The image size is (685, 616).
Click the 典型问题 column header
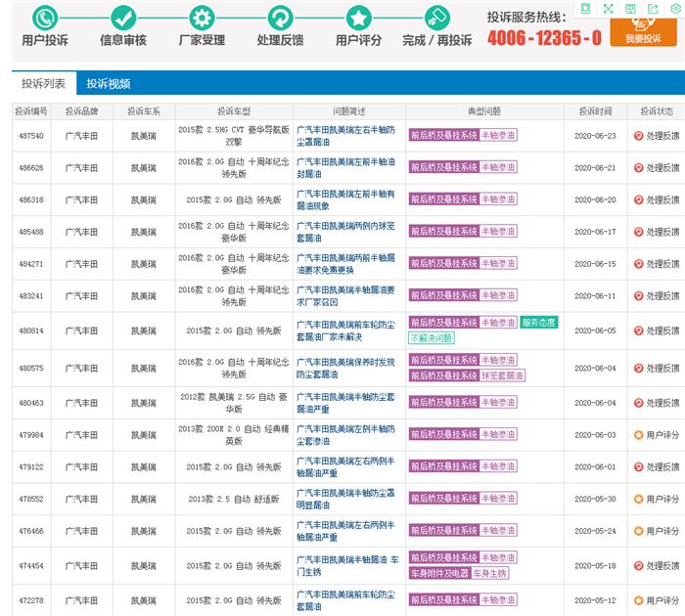(x=484, y=111)
